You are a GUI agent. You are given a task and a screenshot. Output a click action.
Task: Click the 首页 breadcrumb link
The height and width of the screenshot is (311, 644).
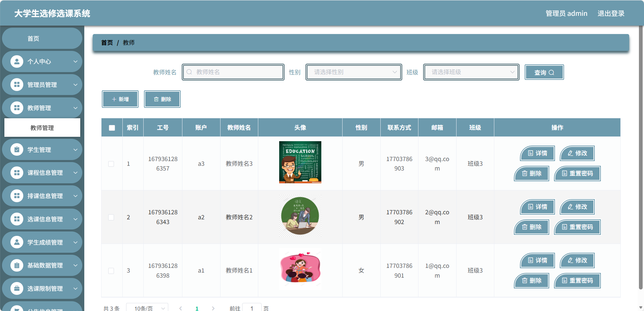(107, 43)
